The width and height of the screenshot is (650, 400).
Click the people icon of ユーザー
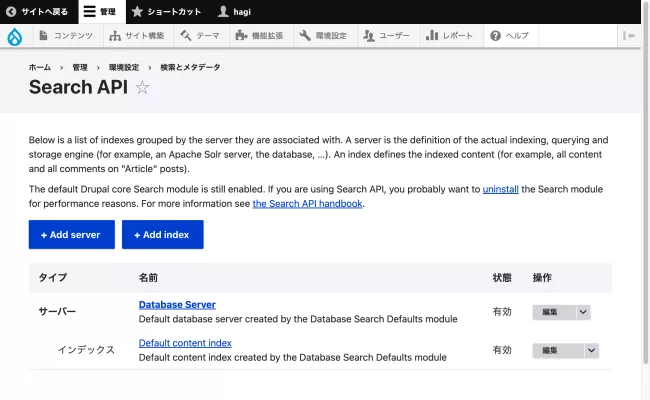coord(369,36)
